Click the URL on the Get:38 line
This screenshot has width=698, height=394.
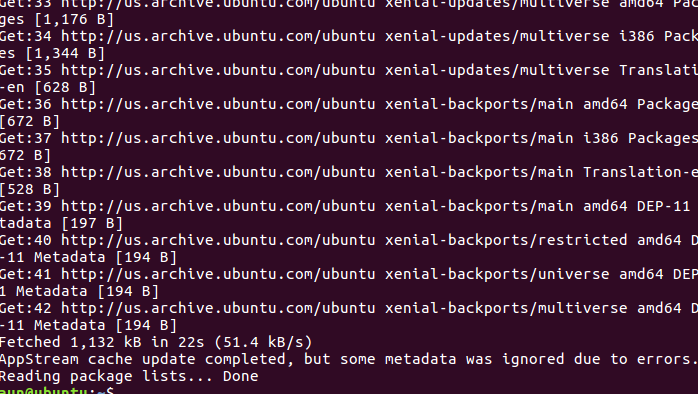click(x=218, y=172)
